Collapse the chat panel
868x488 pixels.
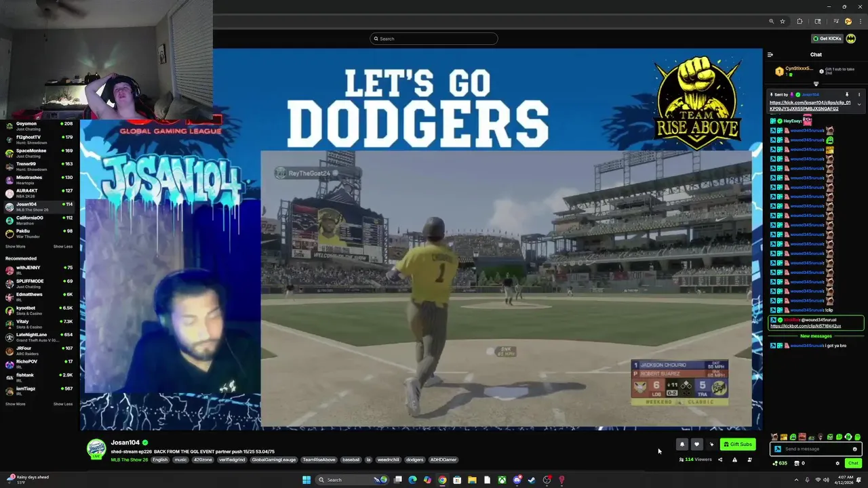tap(770, 55)
